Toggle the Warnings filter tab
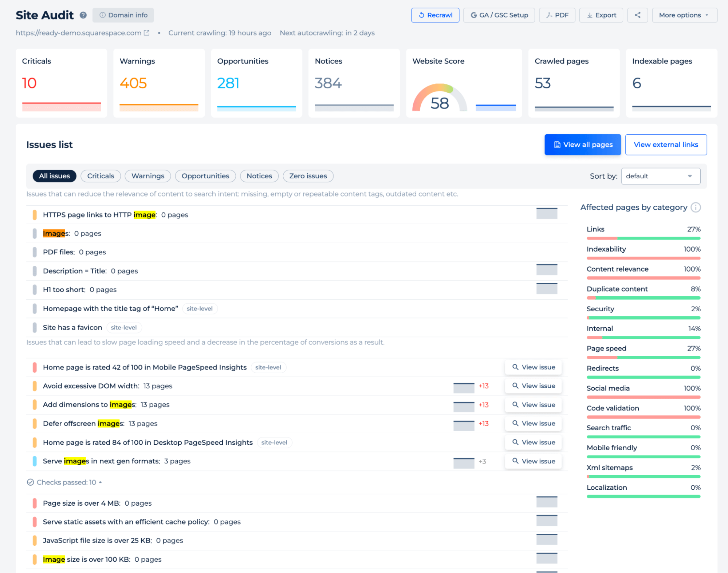The height and width of the screenshot is (573, 728). (148, 176)
